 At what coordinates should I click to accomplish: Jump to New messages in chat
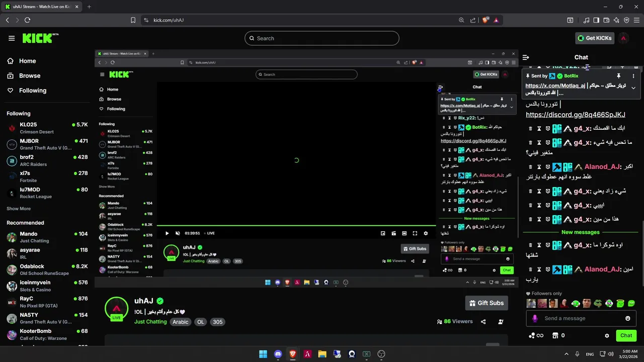[581, 232]
